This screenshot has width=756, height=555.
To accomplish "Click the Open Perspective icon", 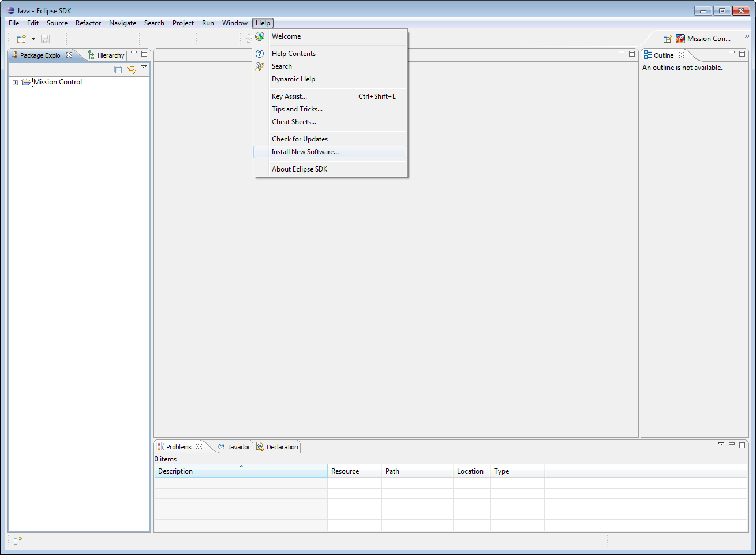I will [667, 39].
